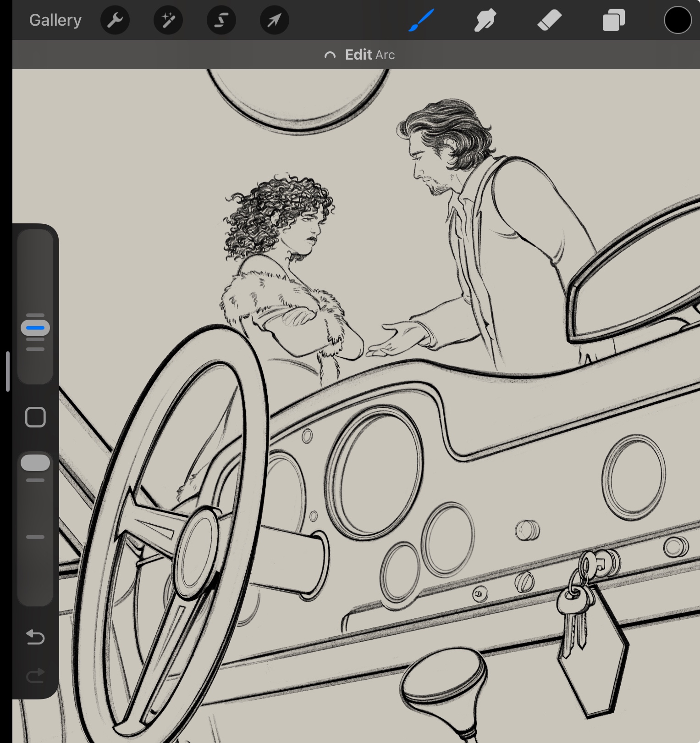Select the Eraser tool
This screenshot has height=743, width=700.
[x=549, y=20]
